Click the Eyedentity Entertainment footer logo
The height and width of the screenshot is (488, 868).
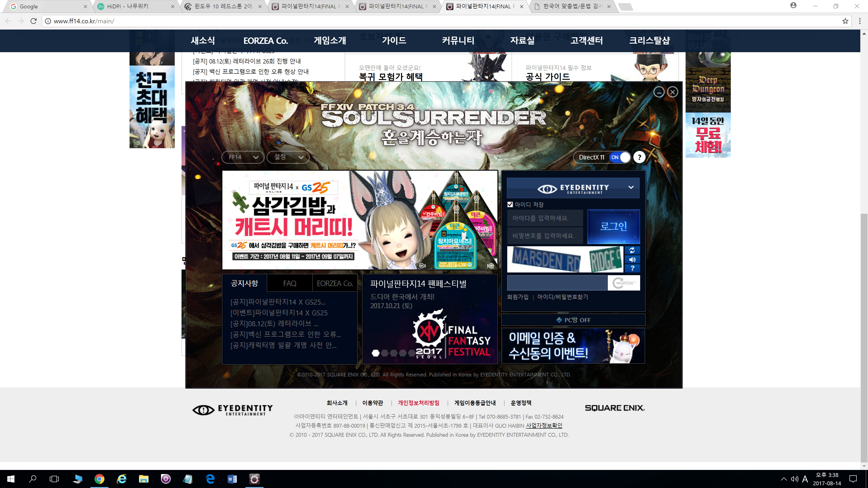click(x=233, y=410)
